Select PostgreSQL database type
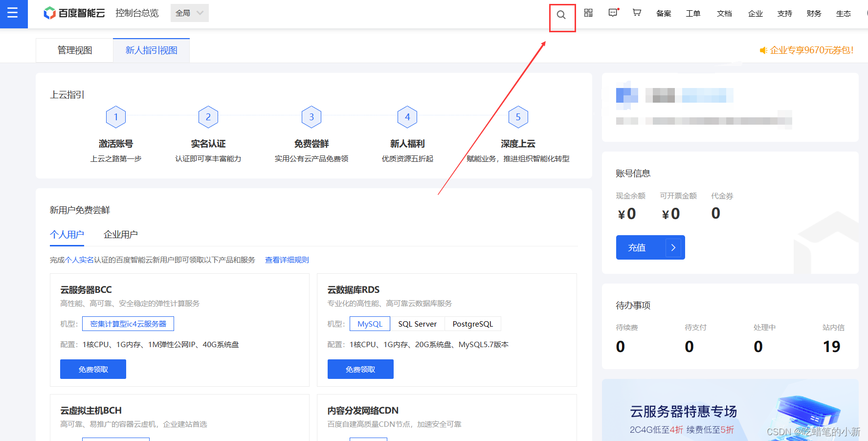The height and width of the screenshot is (441, 868). pos(473,324)
